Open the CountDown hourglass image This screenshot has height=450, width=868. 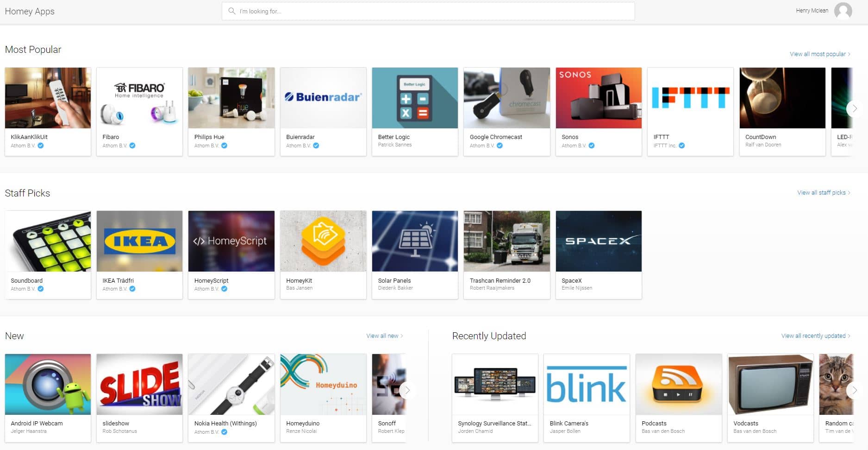pyautogui.click(x=782, y=98)
